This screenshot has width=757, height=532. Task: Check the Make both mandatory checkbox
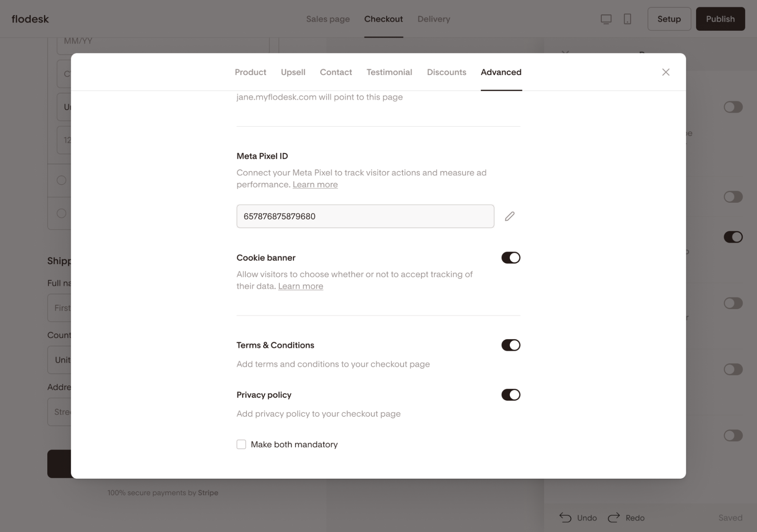(x=241, y=444)
